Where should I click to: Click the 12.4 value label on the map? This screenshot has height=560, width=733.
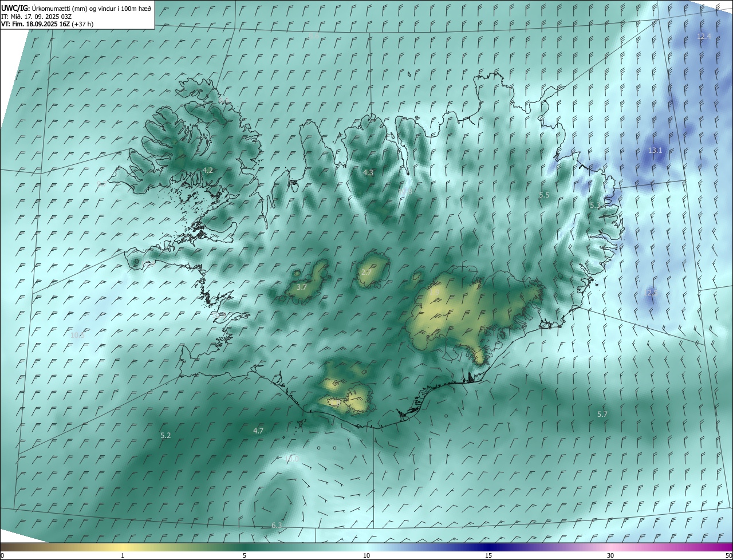point(704,36)
